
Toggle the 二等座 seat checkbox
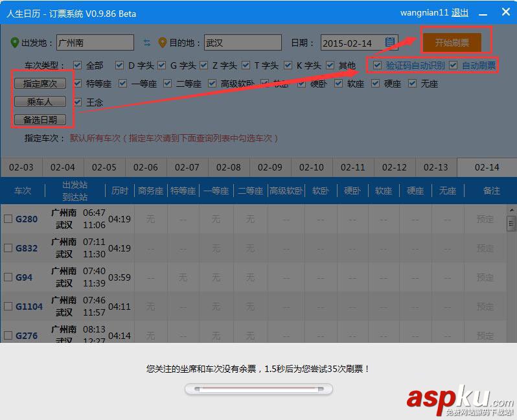pos(168,84)
